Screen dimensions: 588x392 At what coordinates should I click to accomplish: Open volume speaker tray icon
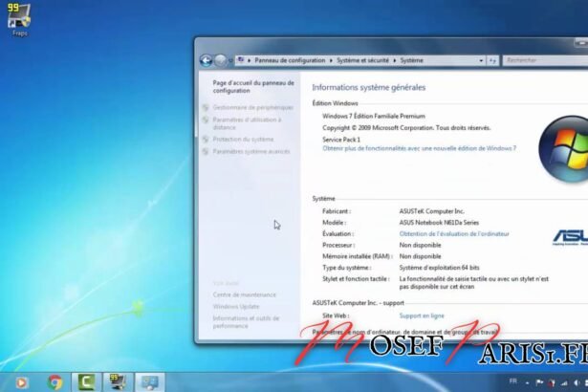[x=577, y=382]
